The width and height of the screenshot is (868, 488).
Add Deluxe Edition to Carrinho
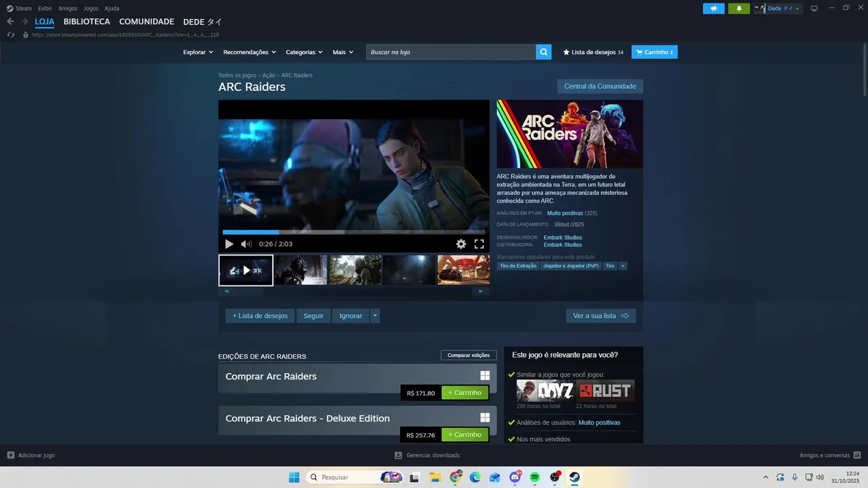point(465,434)
